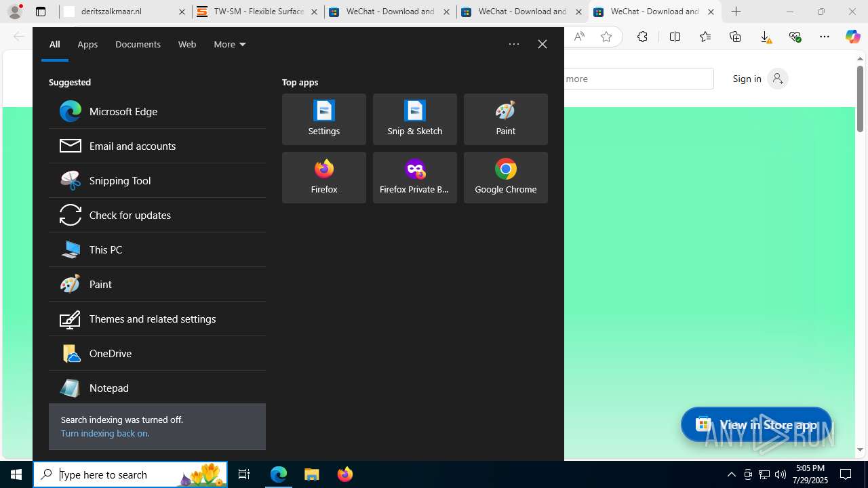This screenshot has width=868, height=488.
Task: Open This PC from suggested list
Action: (x=157, y=249)
